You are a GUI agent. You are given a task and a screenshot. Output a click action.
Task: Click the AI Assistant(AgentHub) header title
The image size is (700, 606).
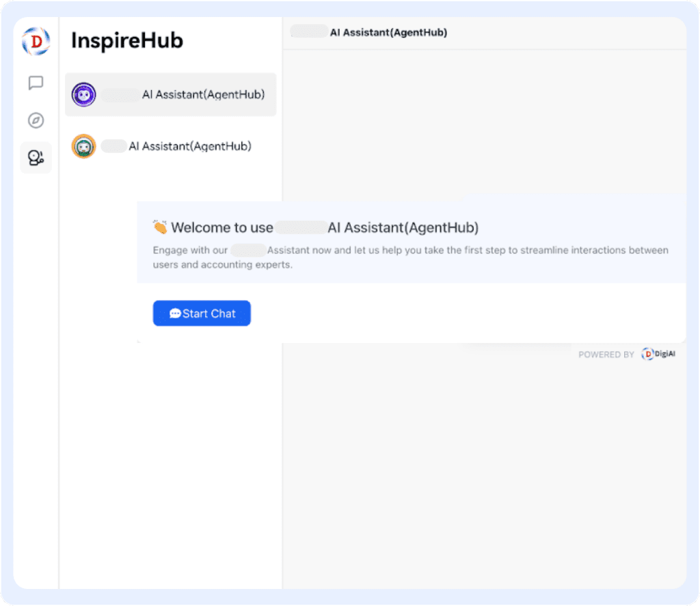(x=388, y=33)
